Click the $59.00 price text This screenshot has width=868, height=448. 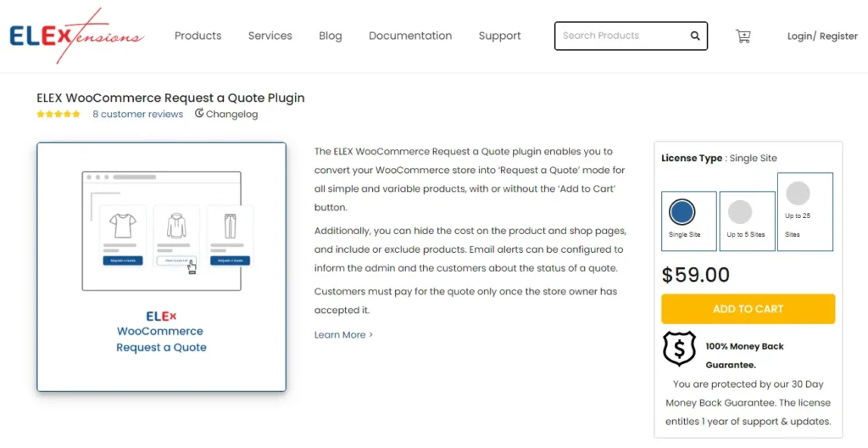pyautogui.click(x=695, y=275)
